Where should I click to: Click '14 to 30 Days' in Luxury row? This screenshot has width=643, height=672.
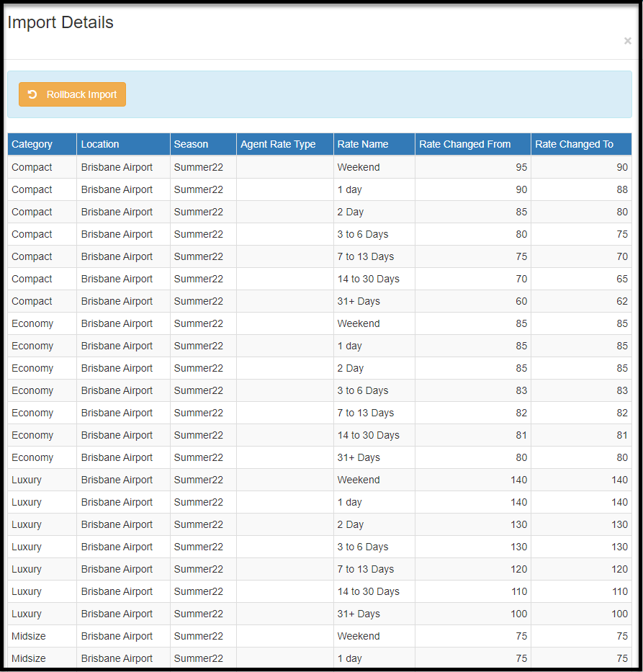click(369, 591)
